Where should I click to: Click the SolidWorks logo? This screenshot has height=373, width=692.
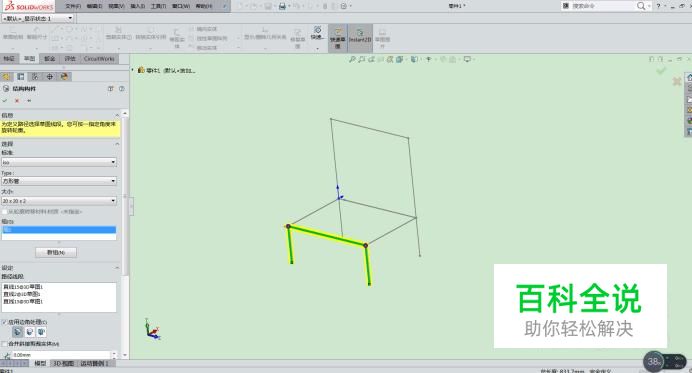(x=29, y=6)
